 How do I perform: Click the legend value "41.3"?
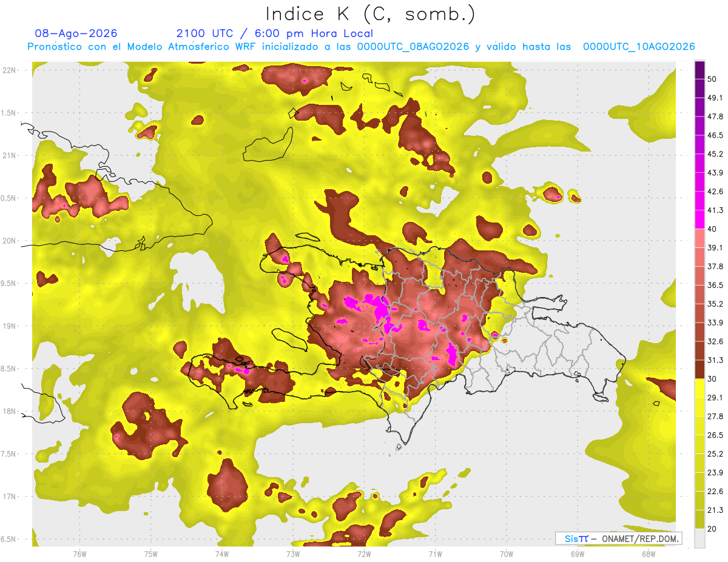(x=715, y=210)
